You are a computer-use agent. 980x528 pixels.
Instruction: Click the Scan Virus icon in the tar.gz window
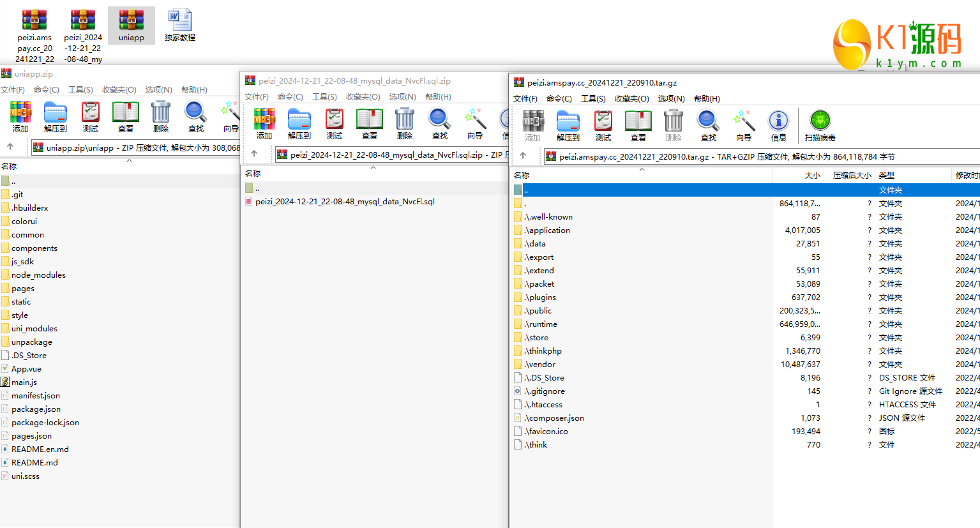820,125
